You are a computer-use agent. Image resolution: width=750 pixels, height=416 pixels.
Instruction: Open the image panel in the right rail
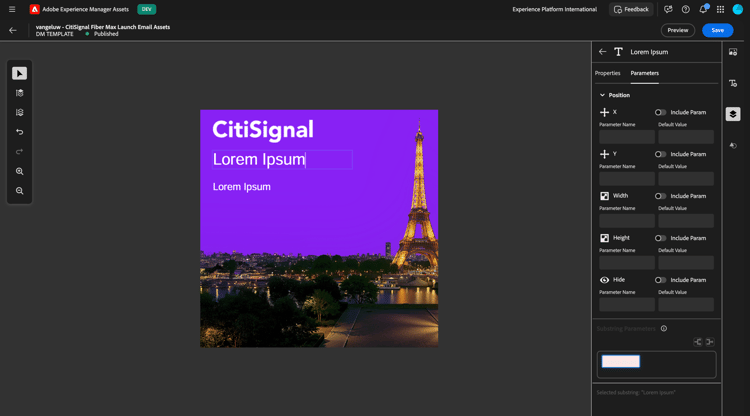733,52
